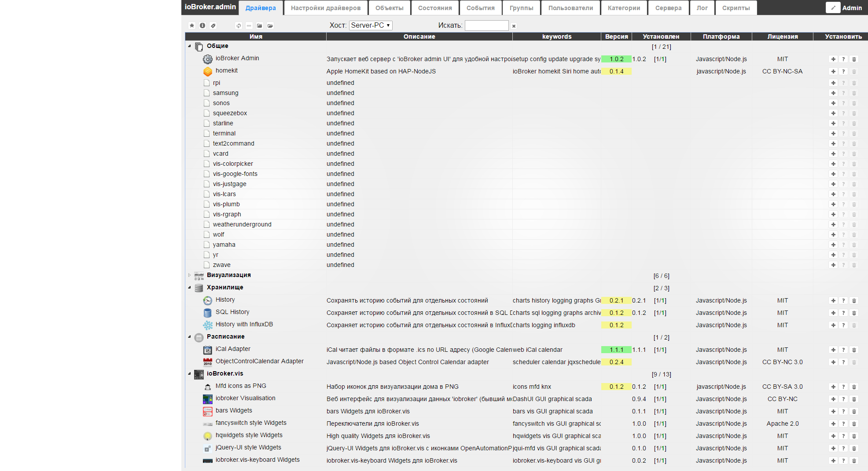Install homekit adapter with plus icon
This screenshot has height=471, width=868.
coord(833,71)
